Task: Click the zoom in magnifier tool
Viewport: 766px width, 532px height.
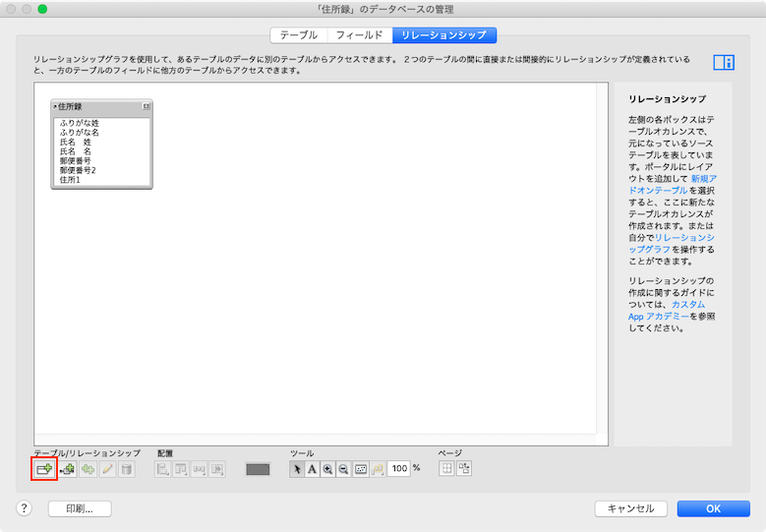Action: pos(327,470)
